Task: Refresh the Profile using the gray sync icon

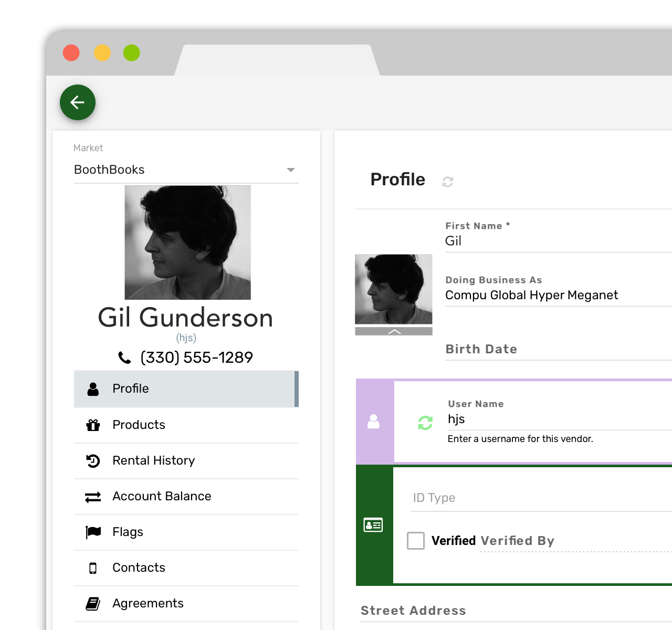Action: pyautogui.click(x=448, y=182)
